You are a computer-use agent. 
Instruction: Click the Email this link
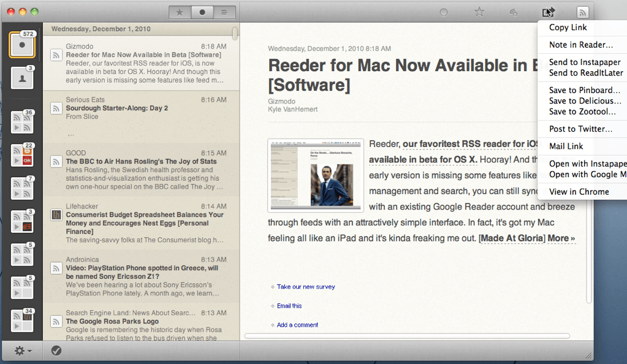tap(289, 306)
